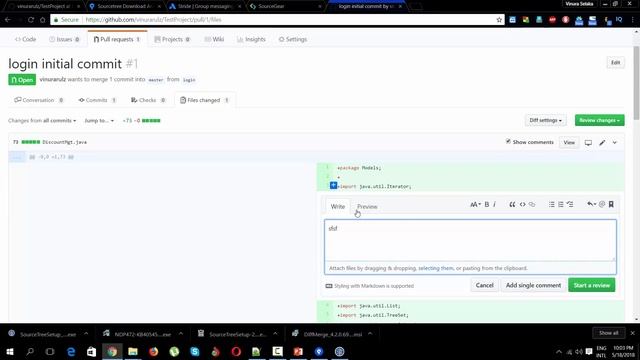The height and width of the screenshot is (360, 640).
Task: Open the 'Jump to' dropdown
Action: point(99,121)
